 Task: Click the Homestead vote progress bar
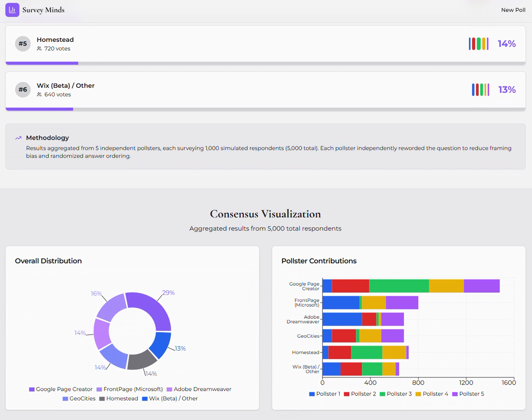pyautogui.click(x=265, y=63)
